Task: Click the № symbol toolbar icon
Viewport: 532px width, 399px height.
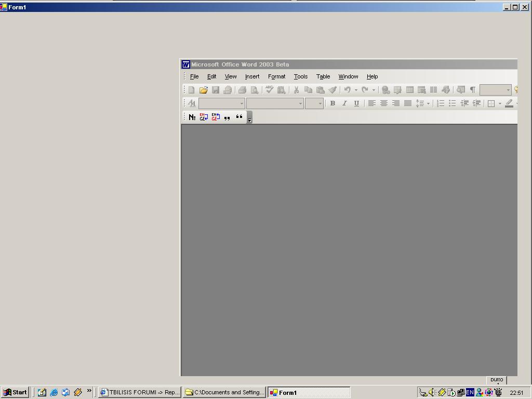Action: click(192, 117)
